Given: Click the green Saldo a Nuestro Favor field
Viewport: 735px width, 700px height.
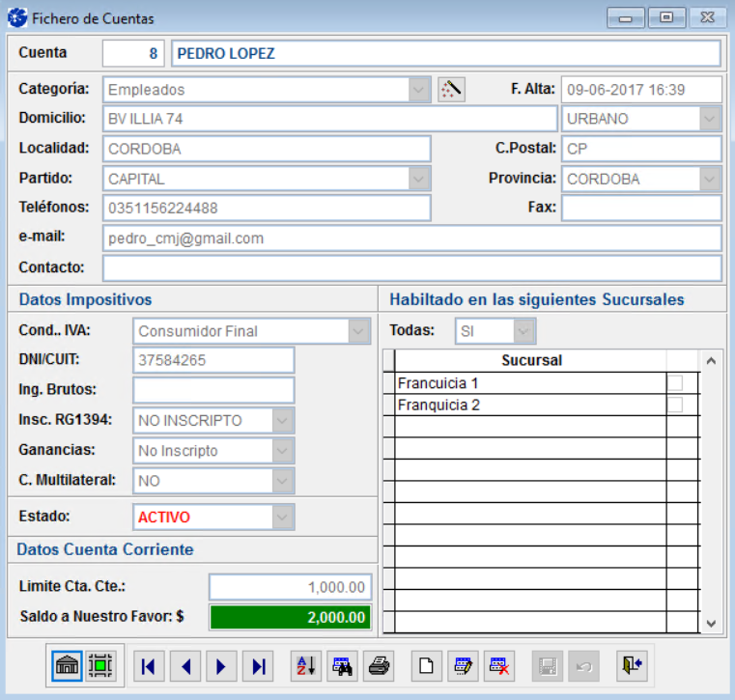Looking at the screenshot, I should click(290, 618).
